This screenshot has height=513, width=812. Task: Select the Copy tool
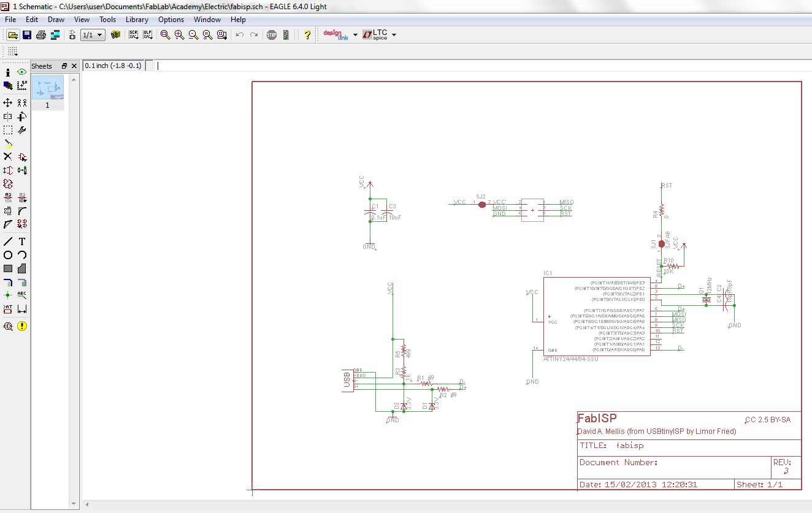(22, 102)
